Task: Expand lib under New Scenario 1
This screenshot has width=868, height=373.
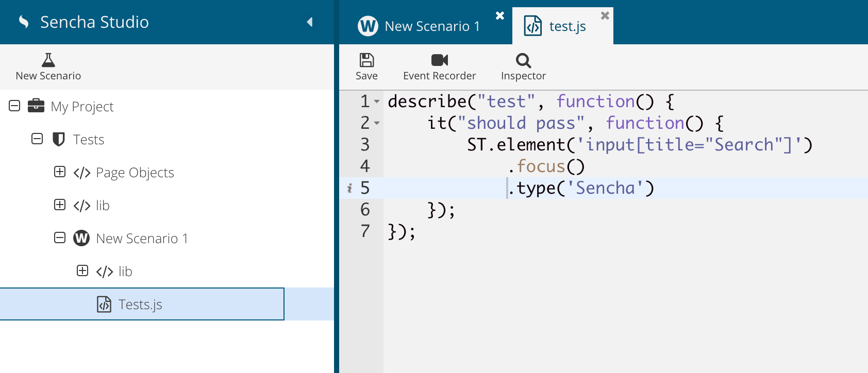Action: pos(82,270)
